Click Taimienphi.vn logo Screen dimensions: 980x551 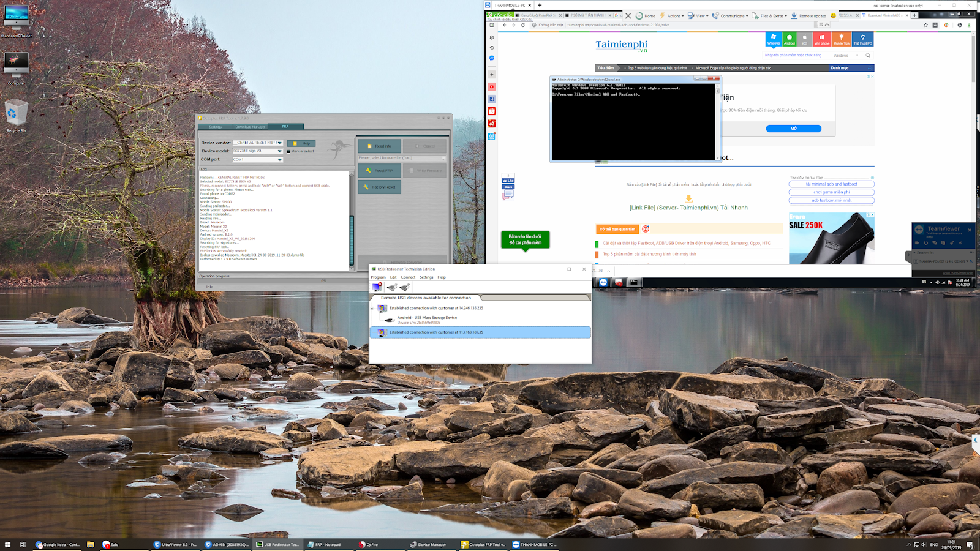622,45
